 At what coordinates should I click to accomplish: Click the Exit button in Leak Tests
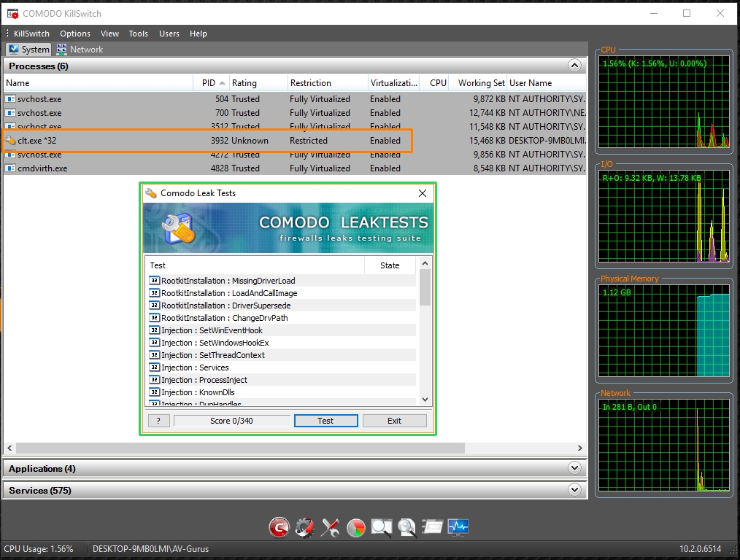[x=394, y=421]
